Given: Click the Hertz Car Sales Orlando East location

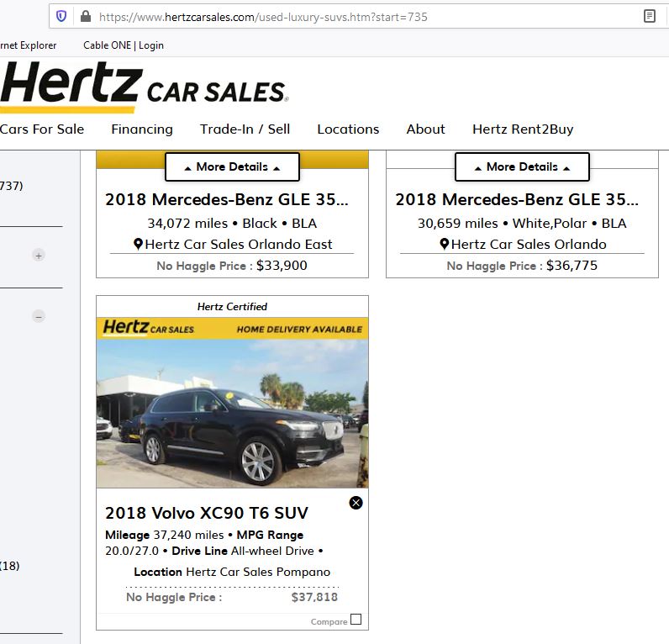Looking at the screenshot, I should tap(238, 244).
